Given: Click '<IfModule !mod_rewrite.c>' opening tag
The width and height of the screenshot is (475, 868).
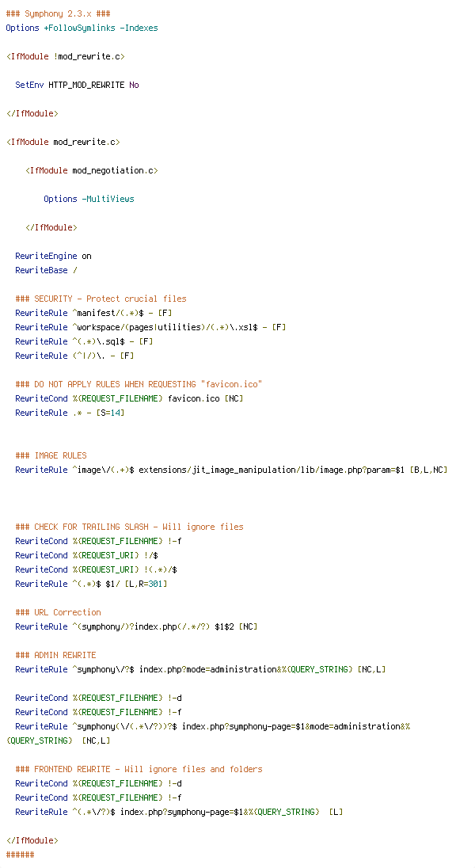Looking at the screenshot, I should (x=66, y=56).
